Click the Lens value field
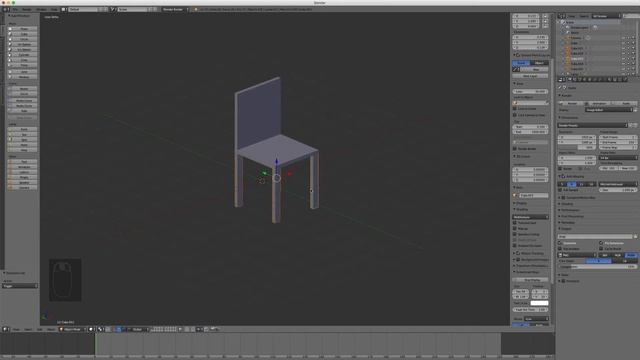Image resolution: width=640 pixels, height=360 pixels. 530,91
